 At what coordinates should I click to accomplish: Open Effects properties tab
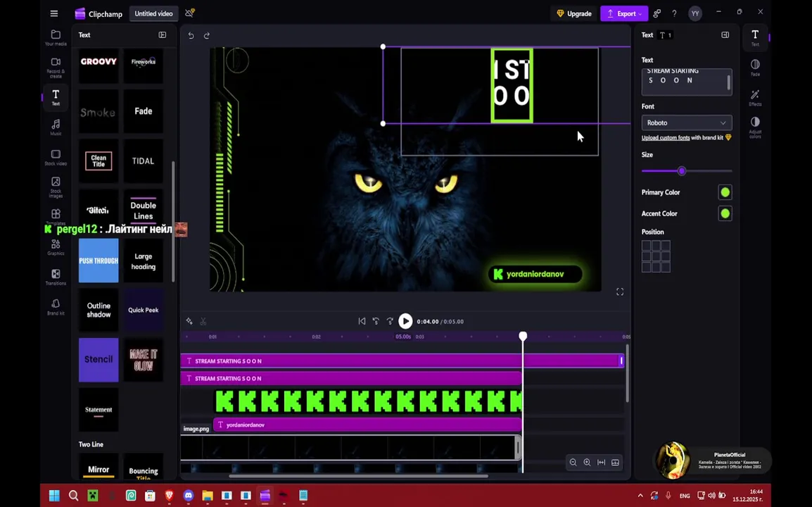[755, 97]
